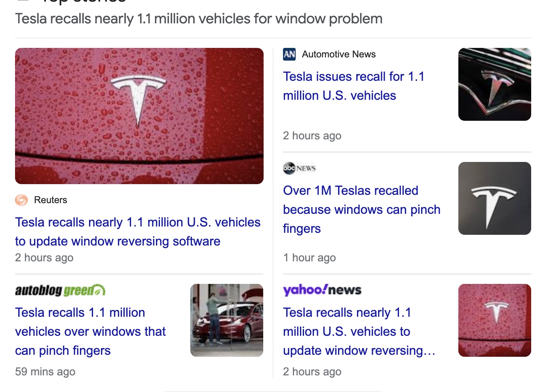Click the Tesla showroom thumbnail
Image resolution: width=547 pixels, height=392 pixels.
(x=226, y=320)
